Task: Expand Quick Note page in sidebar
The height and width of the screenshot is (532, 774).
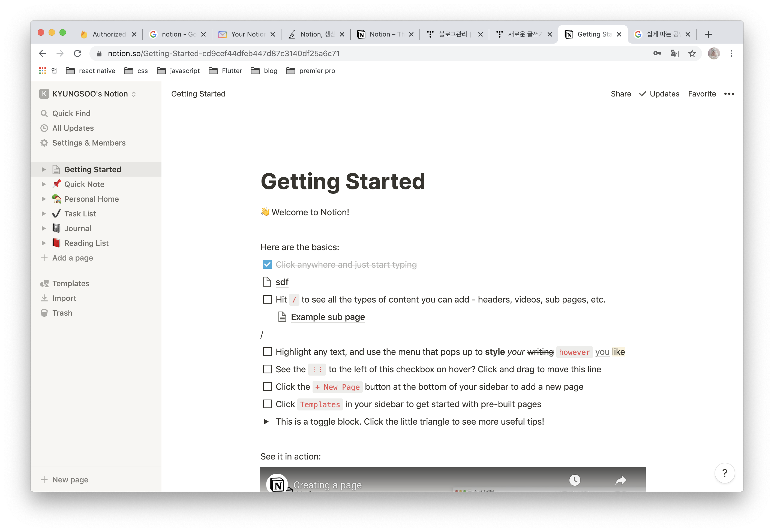Action: (44, 184)
